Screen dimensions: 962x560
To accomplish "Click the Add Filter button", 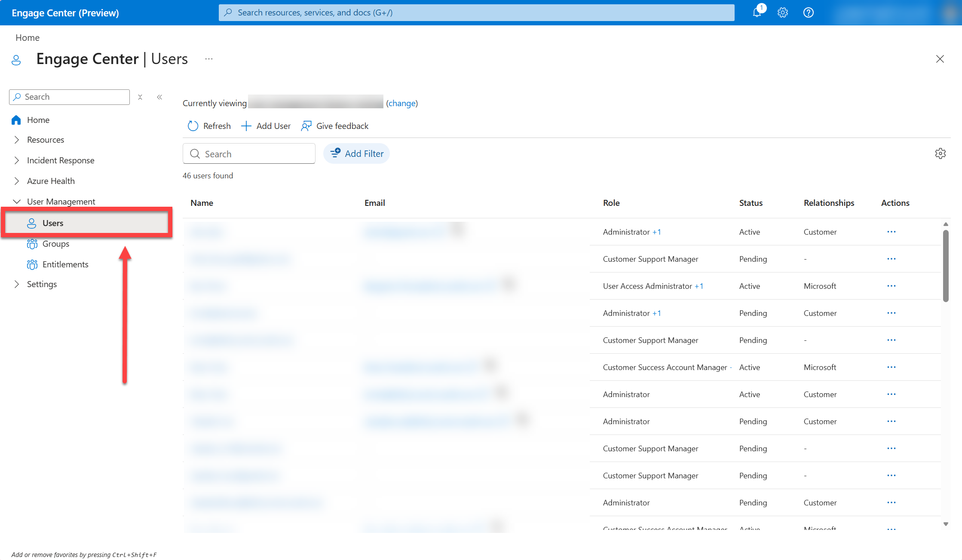I will (x=356, y=153).
